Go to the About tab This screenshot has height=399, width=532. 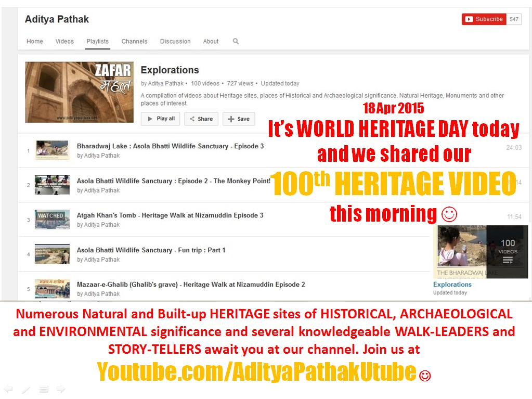pos(211,42)
